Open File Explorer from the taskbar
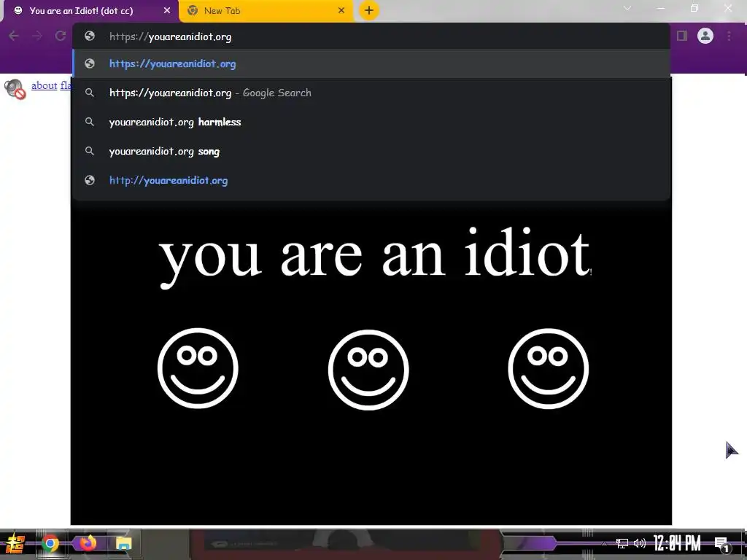 click(x=124, y=544)
